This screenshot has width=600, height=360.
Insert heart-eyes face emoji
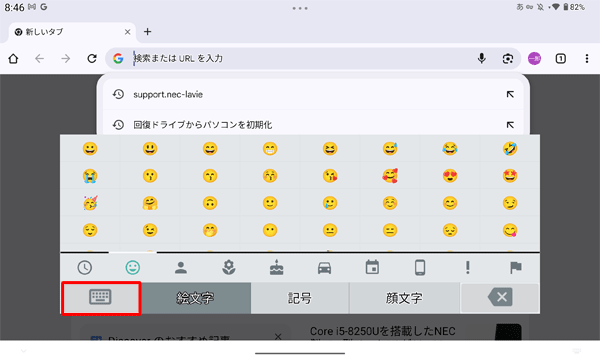[450, 176]
